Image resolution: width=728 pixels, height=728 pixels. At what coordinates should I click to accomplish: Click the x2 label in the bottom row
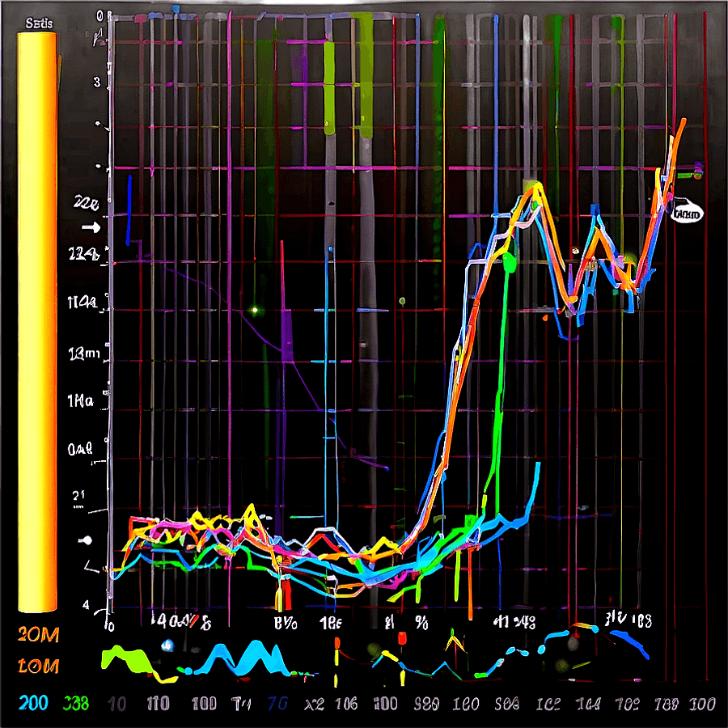click(x=315, y=702)
